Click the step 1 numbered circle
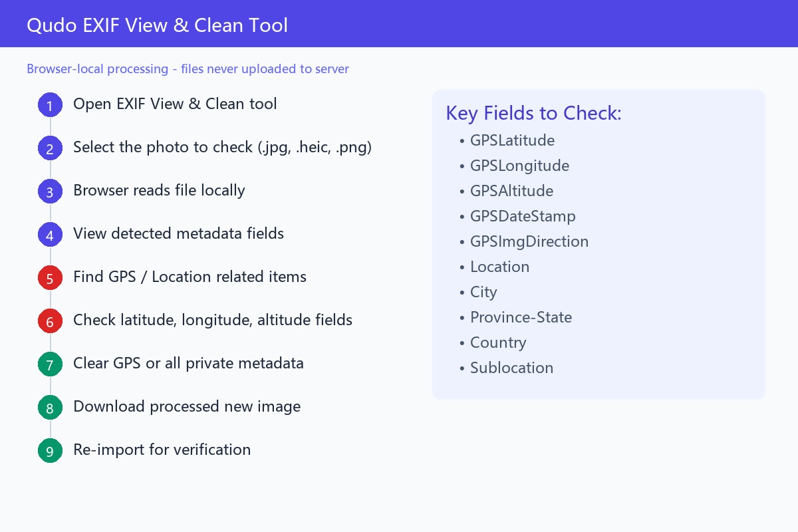This screenshot has width=798, height=532. [x=50, y=105]
